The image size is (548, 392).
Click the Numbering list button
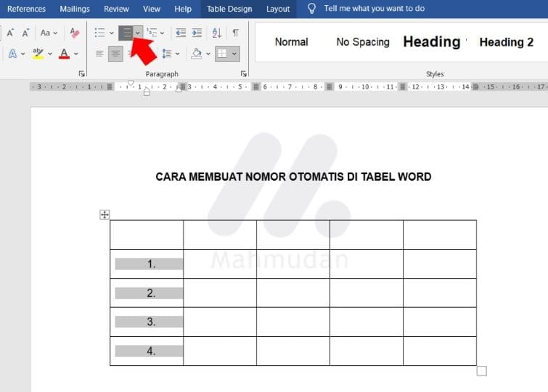coord(126,33)
